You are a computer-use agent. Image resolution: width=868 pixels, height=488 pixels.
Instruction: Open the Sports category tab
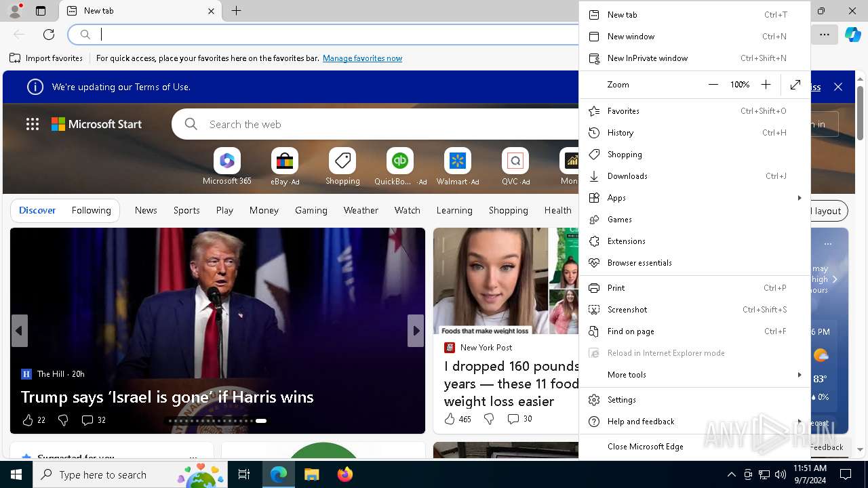click(186, 210)
